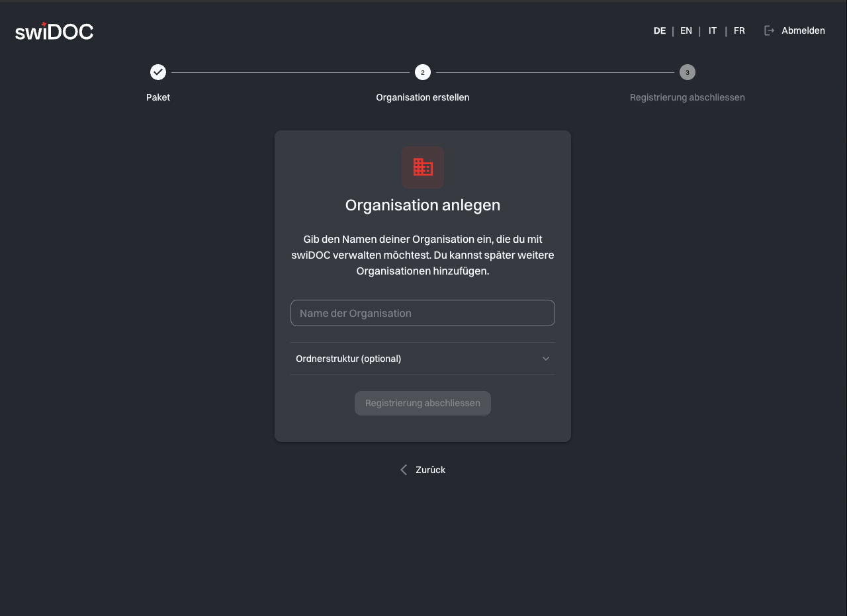
Task: Click step 2 circle in progress stepper
Action: [x=423, y=72]
